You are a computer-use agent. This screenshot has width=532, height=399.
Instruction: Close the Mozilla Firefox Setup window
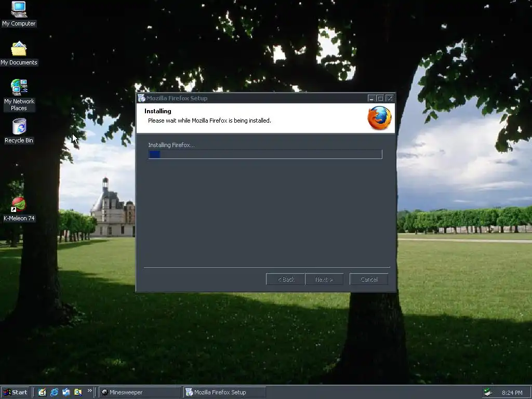(x=390, y=98)
